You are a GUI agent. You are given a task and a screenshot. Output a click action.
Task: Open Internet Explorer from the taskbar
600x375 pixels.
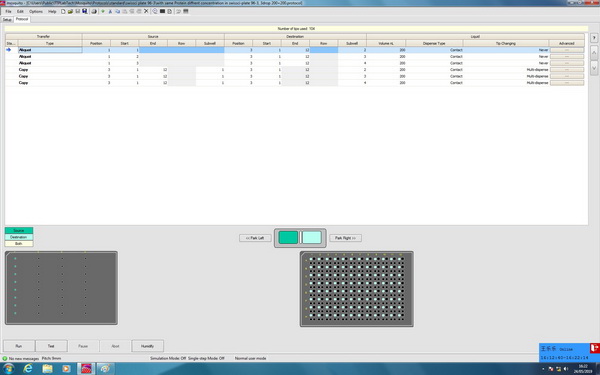28,368
